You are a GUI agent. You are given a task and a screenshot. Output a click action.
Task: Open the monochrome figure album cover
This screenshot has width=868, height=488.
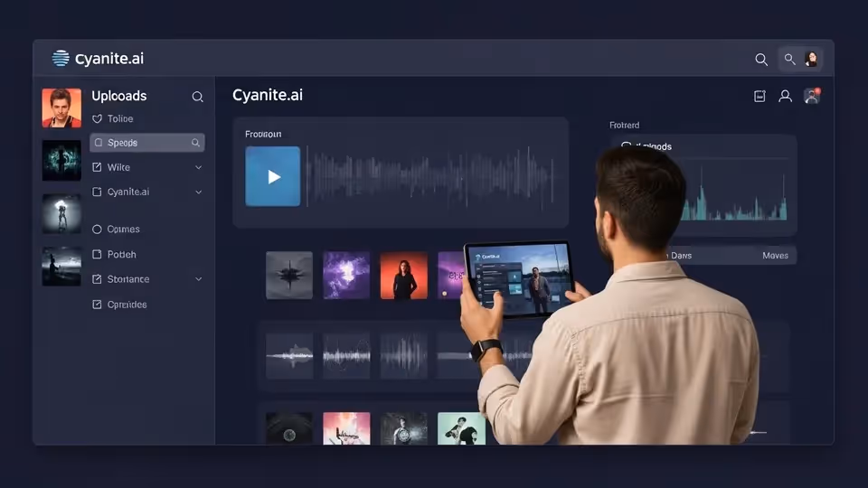click(x=404, y=428)
